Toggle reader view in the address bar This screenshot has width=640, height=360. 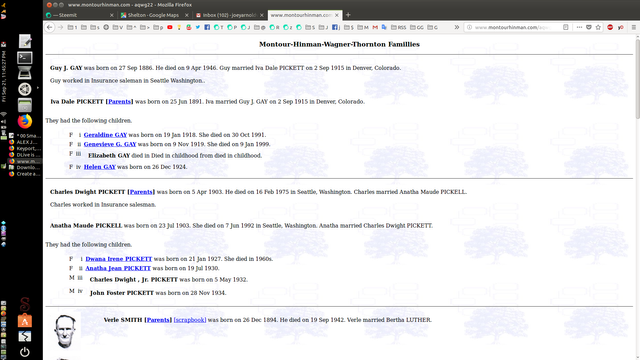pyautogui.click(x=566, y=27)
